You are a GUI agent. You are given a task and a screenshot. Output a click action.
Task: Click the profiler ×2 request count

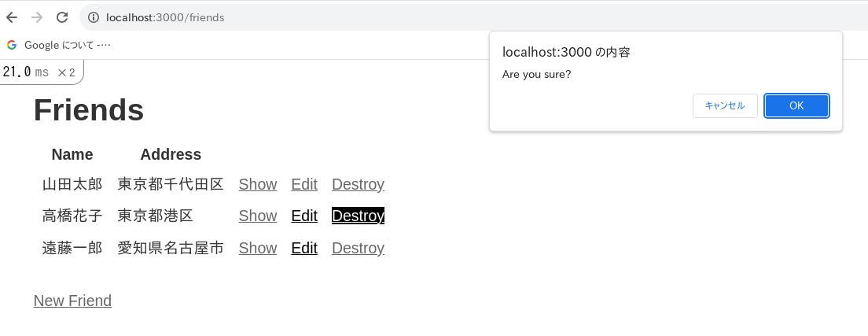67,72
